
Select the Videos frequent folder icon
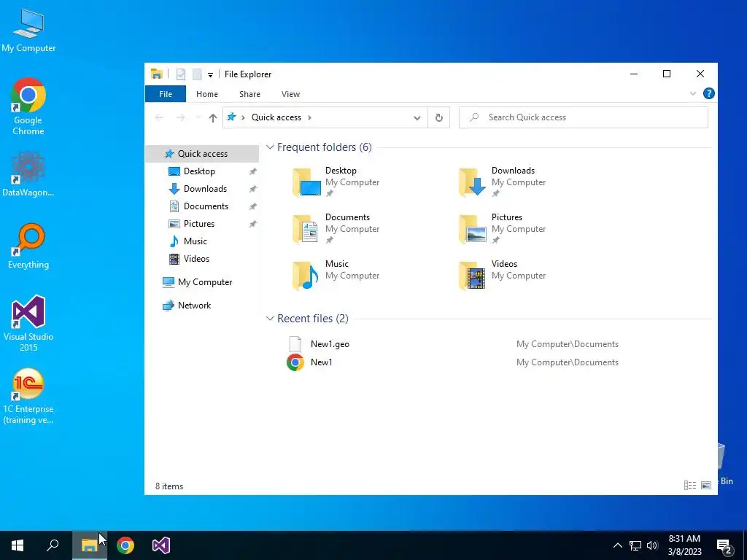click(473, 275)
